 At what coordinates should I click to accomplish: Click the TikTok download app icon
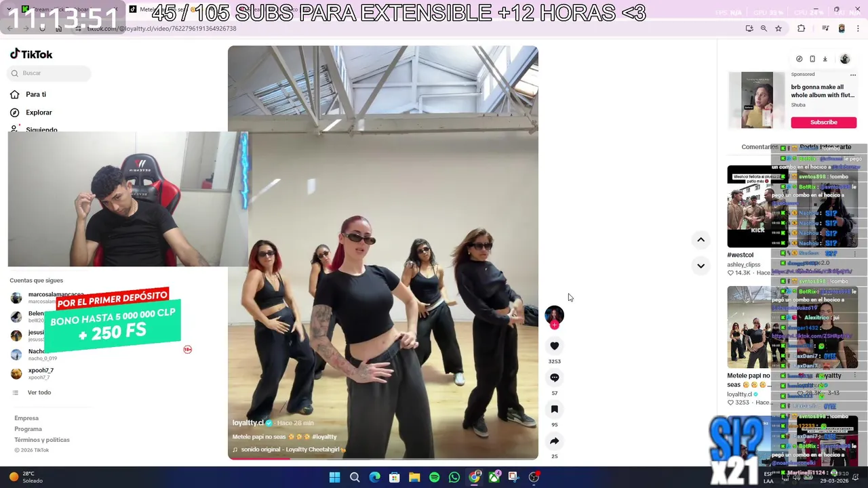point(825,59)
